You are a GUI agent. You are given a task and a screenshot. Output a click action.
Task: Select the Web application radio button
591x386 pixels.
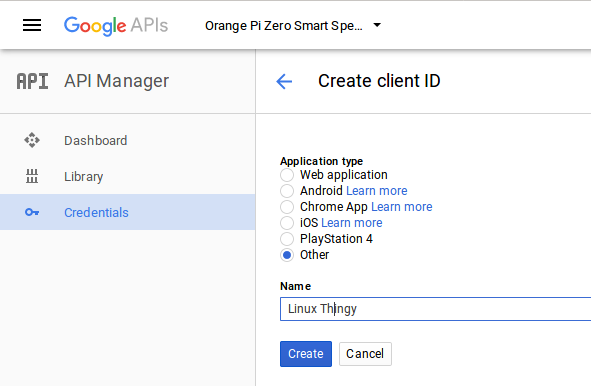[x=287, y=175]
